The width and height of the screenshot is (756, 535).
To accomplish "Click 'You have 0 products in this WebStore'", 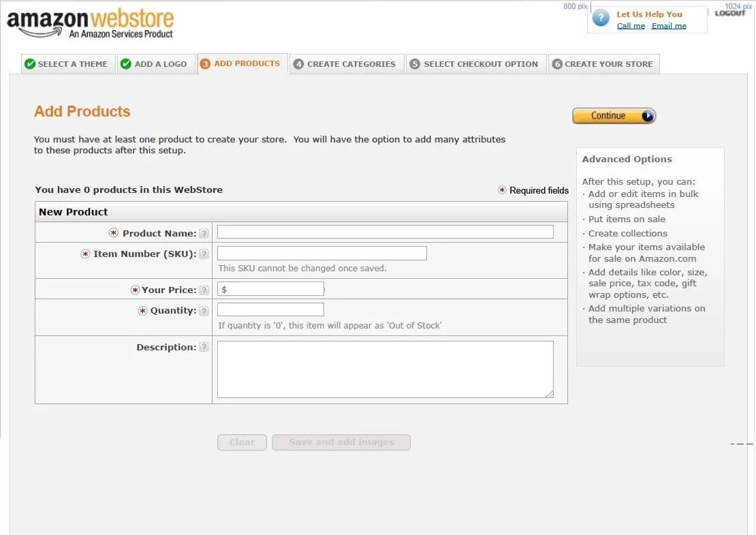I will pyautogui.click(x=129, y=189).
